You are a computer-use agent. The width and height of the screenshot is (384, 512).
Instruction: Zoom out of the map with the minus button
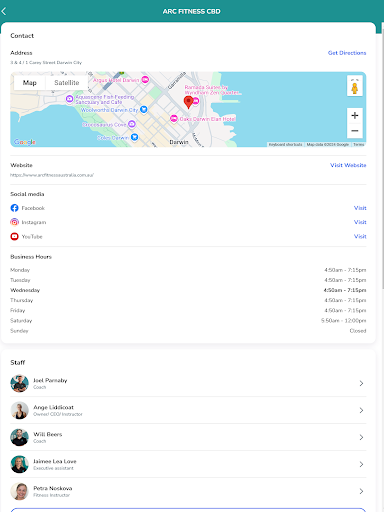(x=355, y=131)
